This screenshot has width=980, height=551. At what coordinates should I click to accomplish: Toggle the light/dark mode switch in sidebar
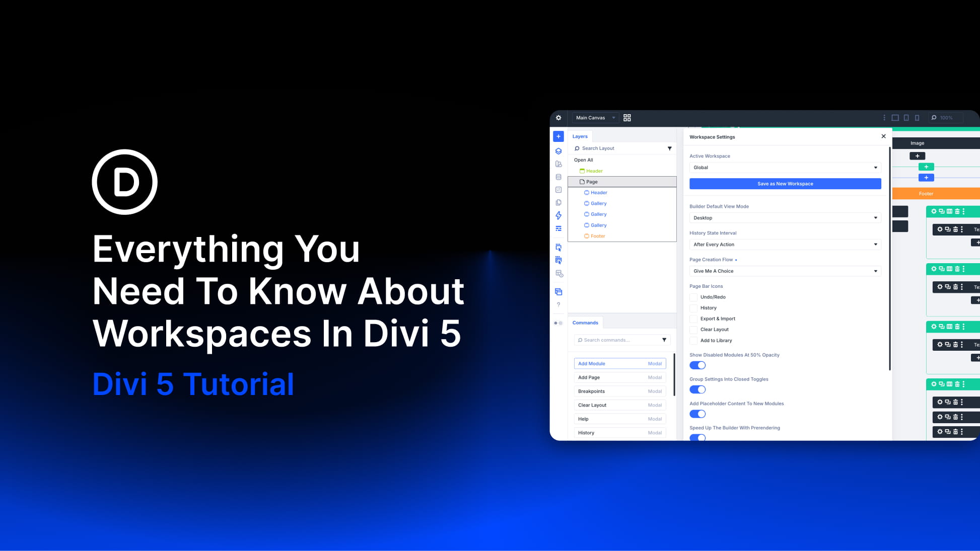[558, 323]
